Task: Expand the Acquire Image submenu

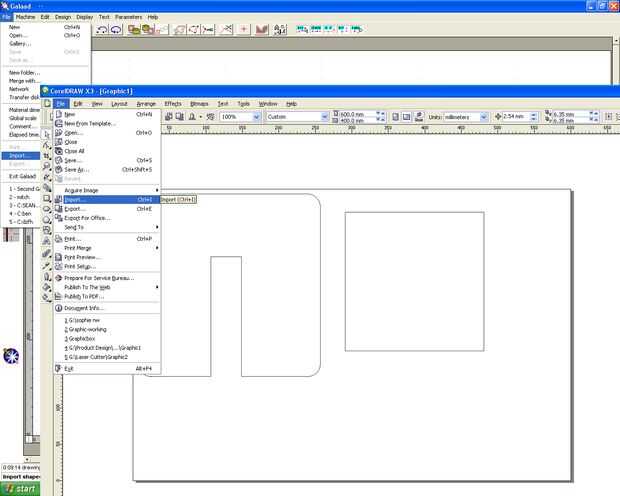Action: click(107, 190)
